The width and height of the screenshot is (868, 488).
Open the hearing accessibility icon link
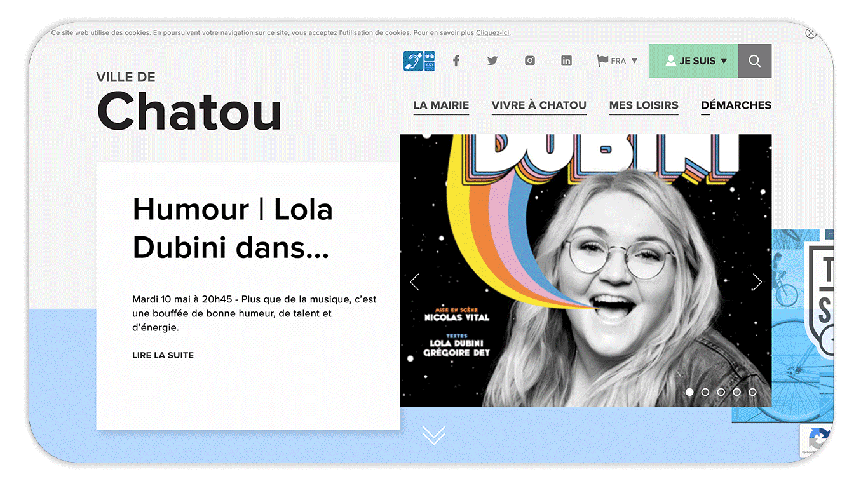point(419,61)
